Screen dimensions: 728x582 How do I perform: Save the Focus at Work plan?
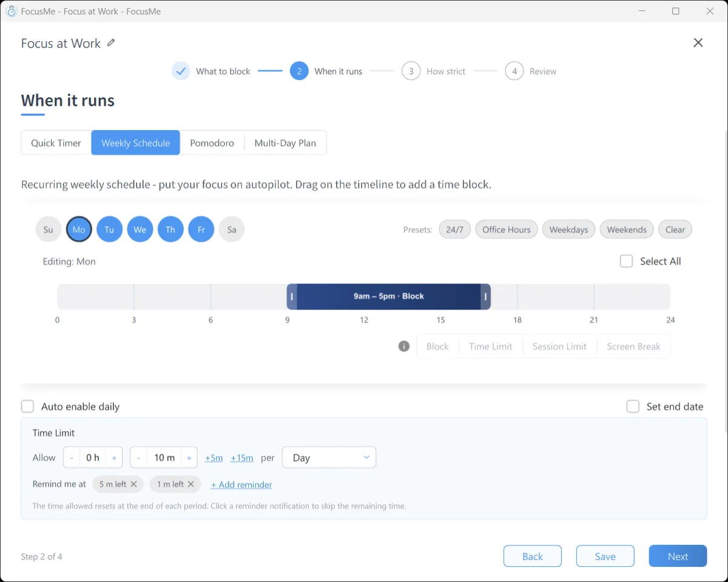(x=605, y=556)
